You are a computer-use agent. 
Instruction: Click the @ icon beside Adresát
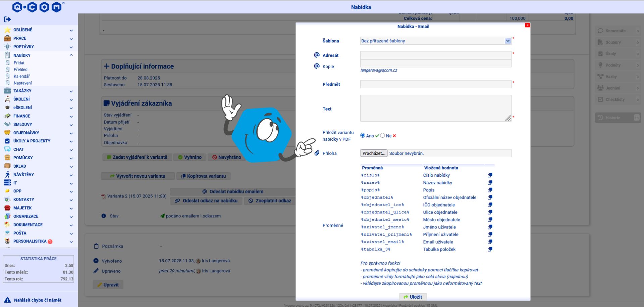[317, 55]
